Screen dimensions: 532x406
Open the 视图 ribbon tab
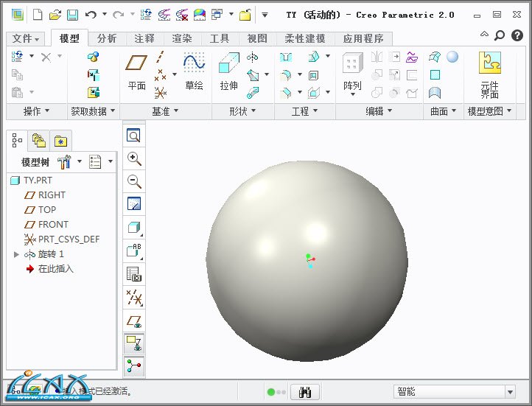pos(257,38)
